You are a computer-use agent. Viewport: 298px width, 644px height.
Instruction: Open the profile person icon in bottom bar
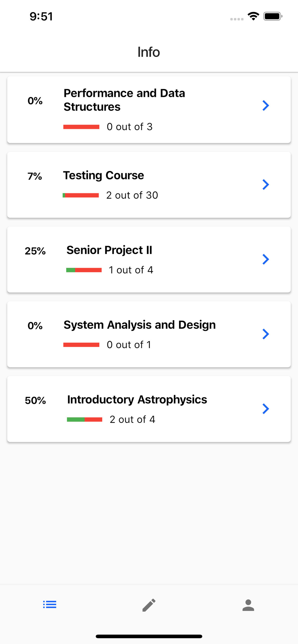[x=248, y=605]
